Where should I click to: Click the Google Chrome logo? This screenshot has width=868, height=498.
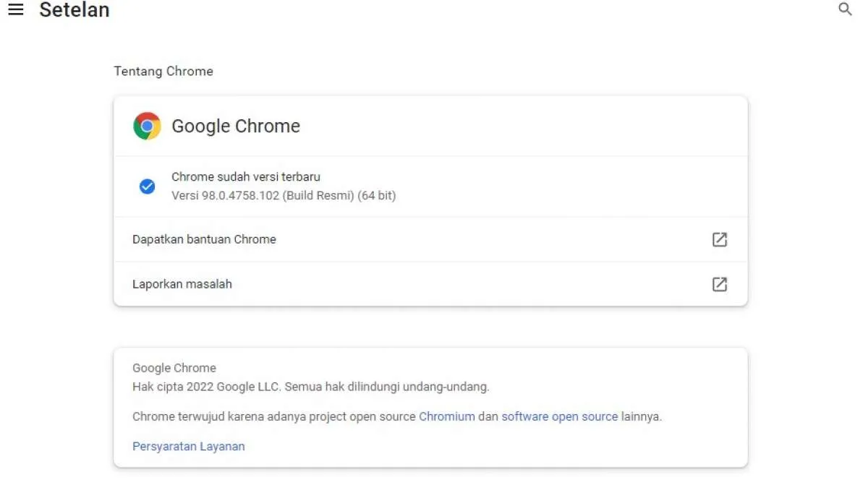tap(147, 126)
